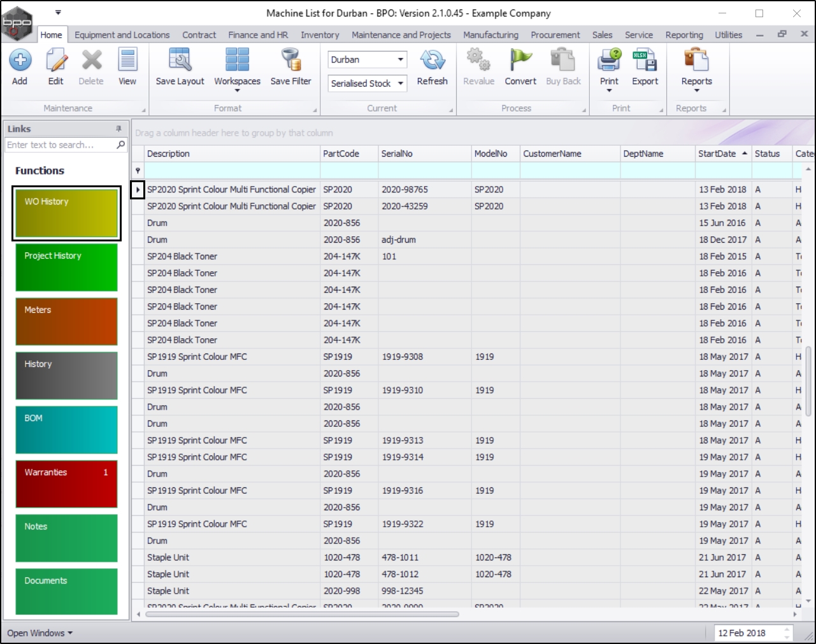Open the Workspaces dropdown menu
This screenshot has height=644, width=816.
(237, 90)
